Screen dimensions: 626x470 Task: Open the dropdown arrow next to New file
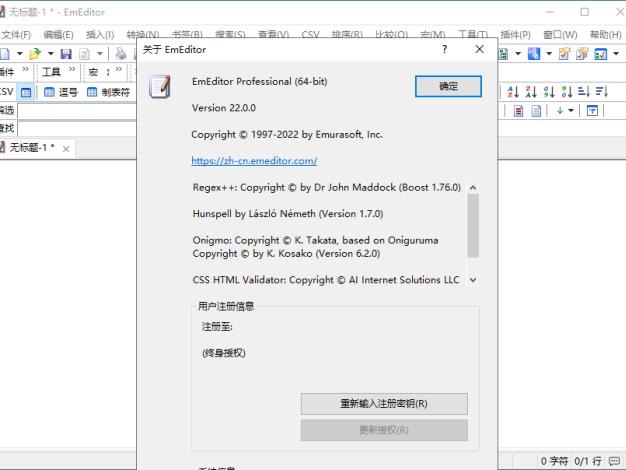pyautogui.click(x=19, y=54)
